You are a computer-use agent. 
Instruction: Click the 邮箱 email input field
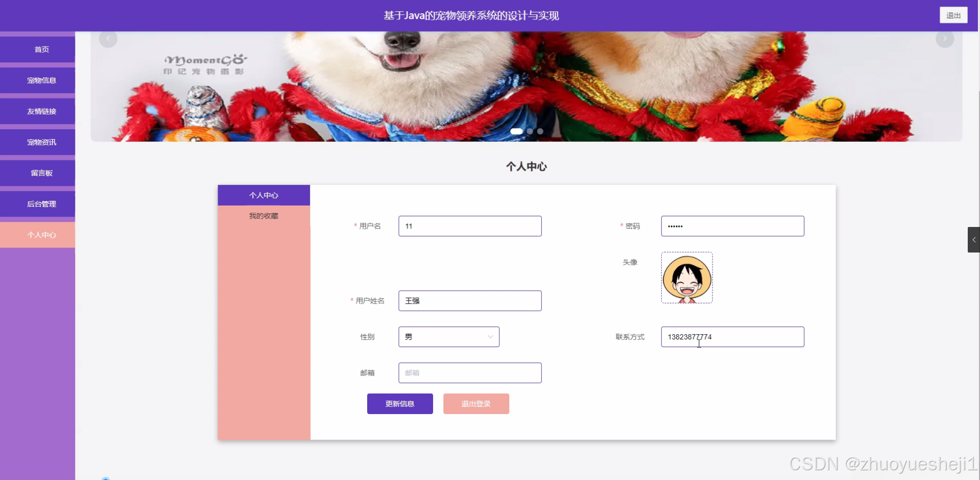469,373
